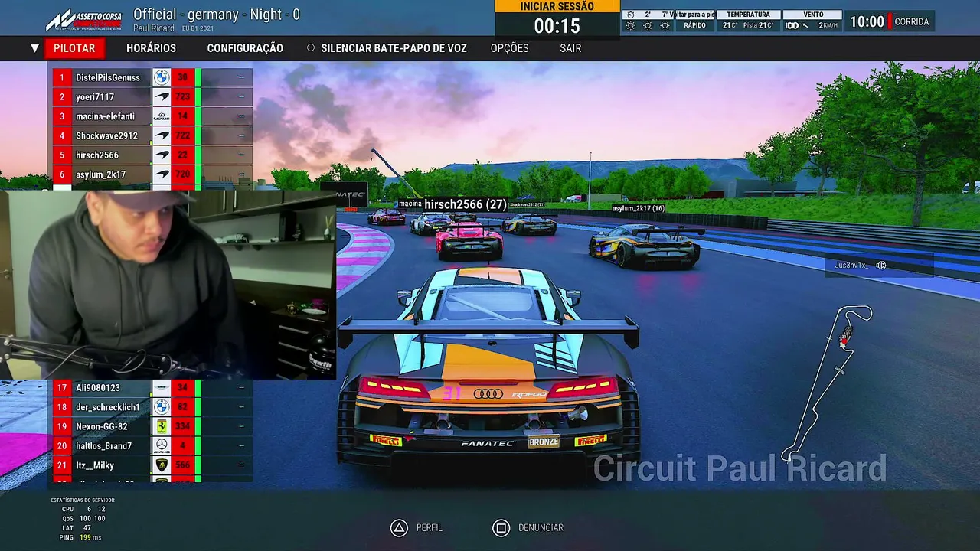
Task: Click the RÁPIDO track status label
Action: (x=695, y=26)
